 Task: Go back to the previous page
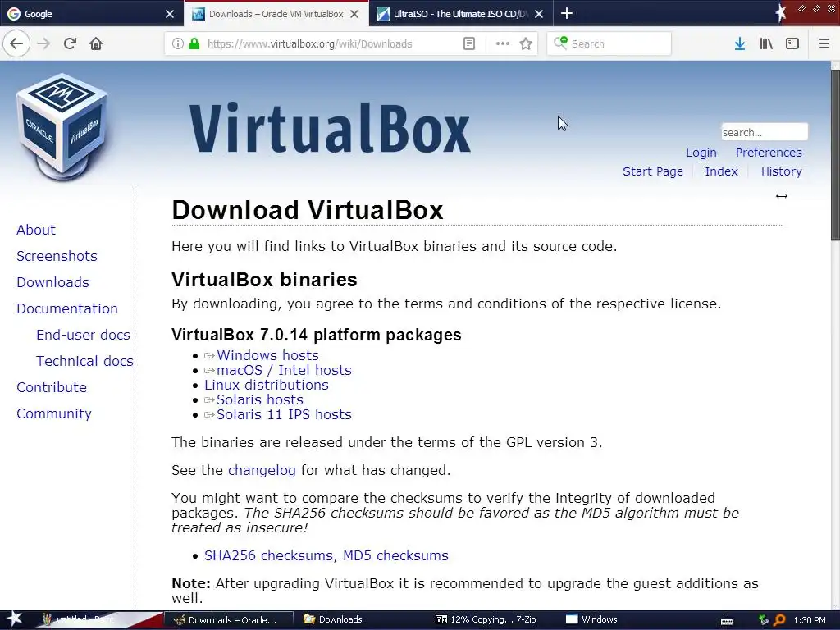point(16,43)
